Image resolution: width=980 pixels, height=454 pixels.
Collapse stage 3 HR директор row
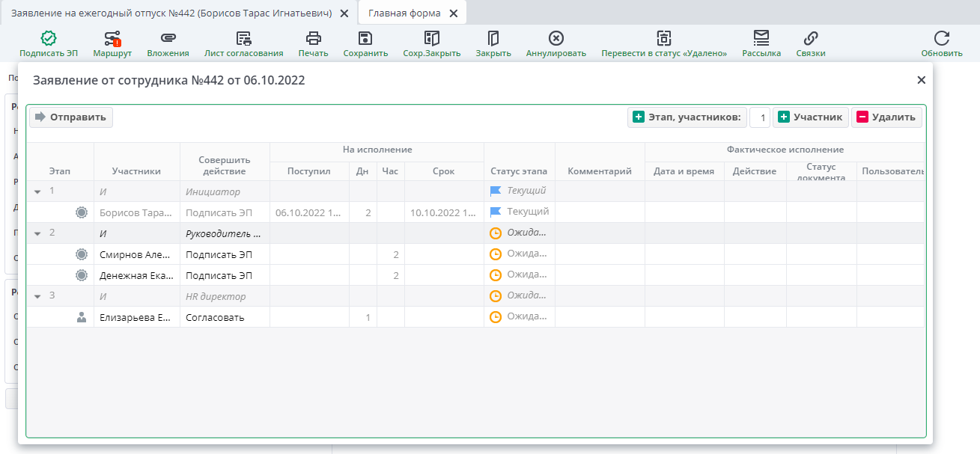37,296
